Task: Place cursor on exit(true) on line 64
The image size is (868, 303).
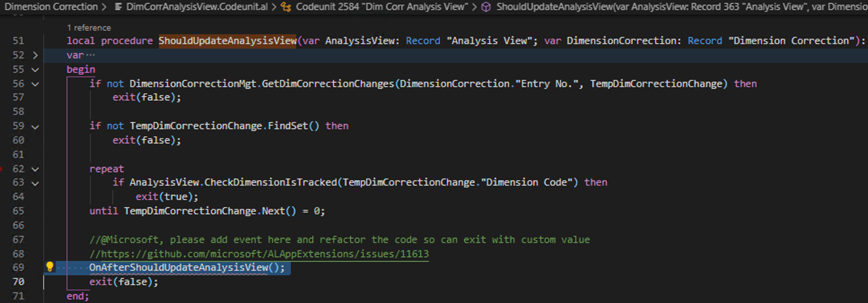Action: 167,197
